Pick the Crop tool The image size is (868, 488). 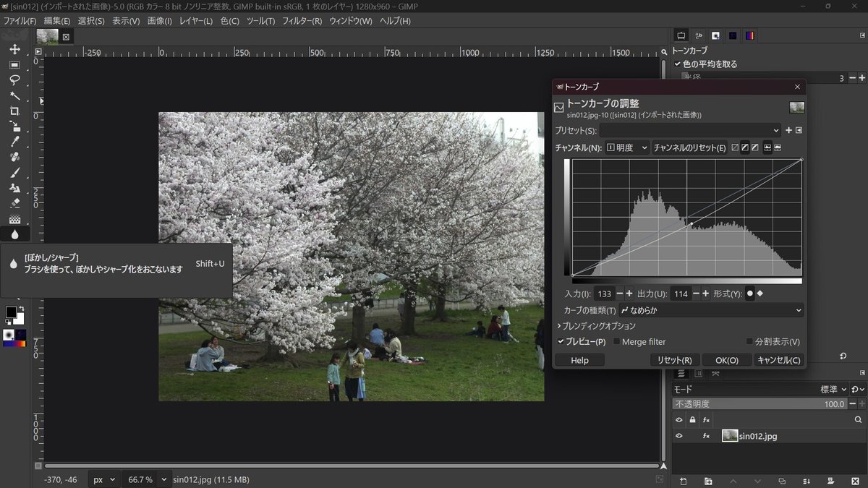point(15,110)
